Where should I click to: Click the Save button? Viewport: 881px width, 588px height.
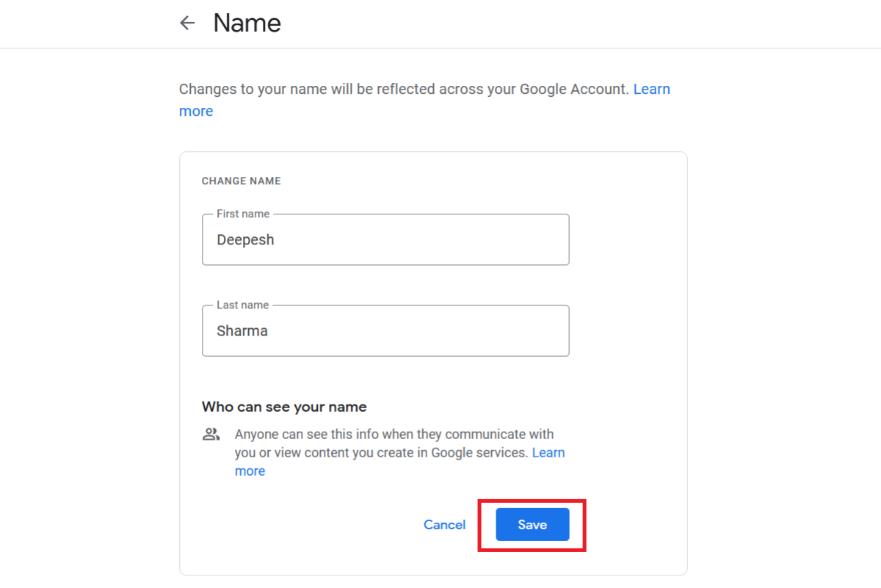pyautogui.click(x=532, y=525)
